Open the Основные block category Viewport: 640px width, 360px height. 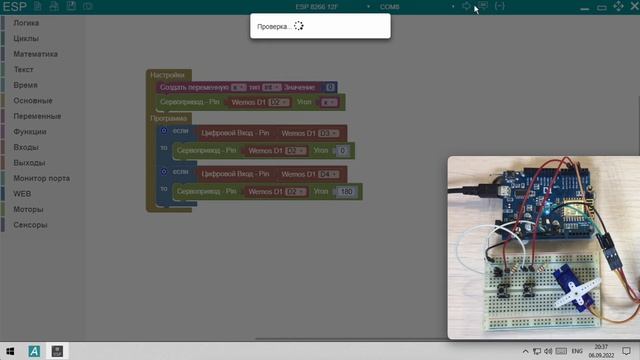33,100
